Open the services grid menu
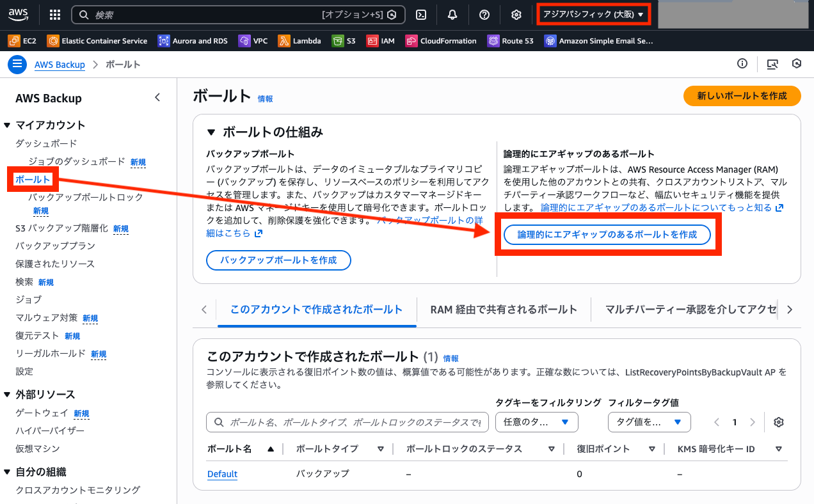Viewport: 814px width, 504px height. click(54, 14)
